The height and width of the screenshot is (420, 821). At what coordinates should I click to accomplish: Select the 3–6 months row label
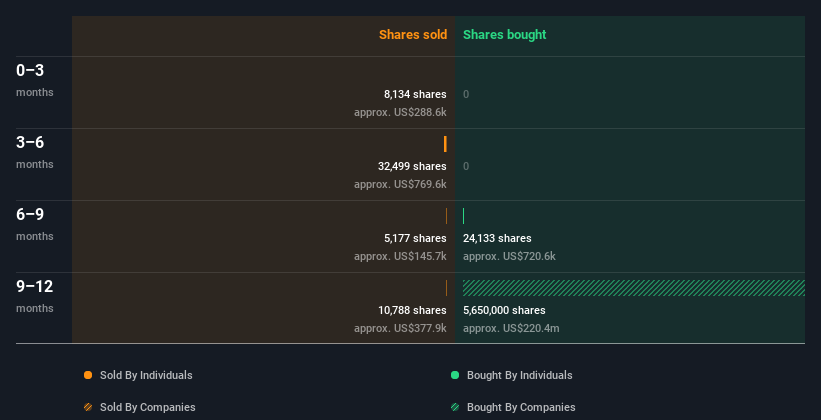click(x=31, y=143)
